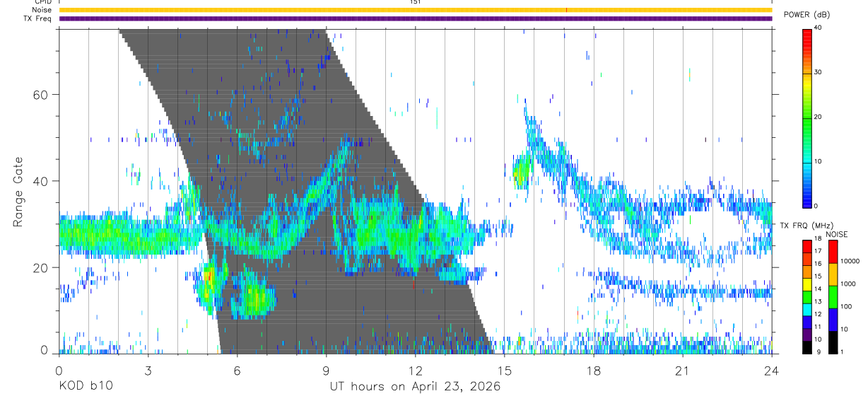
Task: Pick the cyan 12-13 MHz frequency swatch
Action: 807,310
